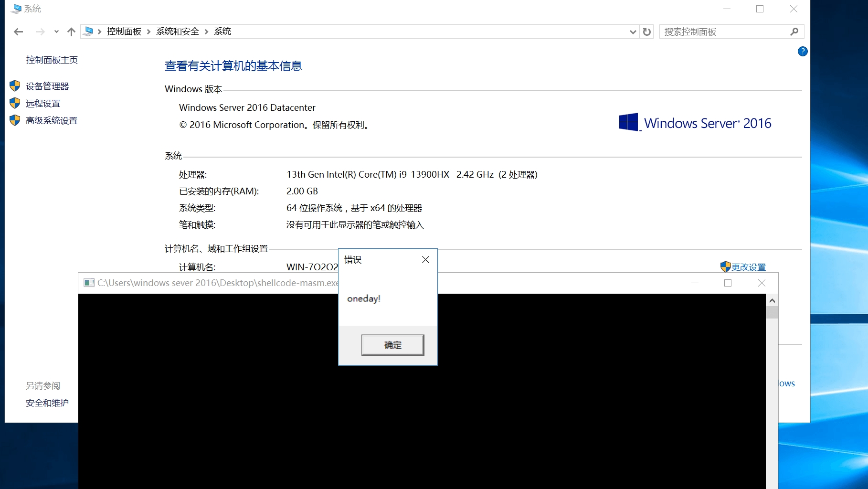Click 更改设置 link
Image resolution: width=868 pixels, height=489 pixels.
pyautogui.click(x=748, y=267)
